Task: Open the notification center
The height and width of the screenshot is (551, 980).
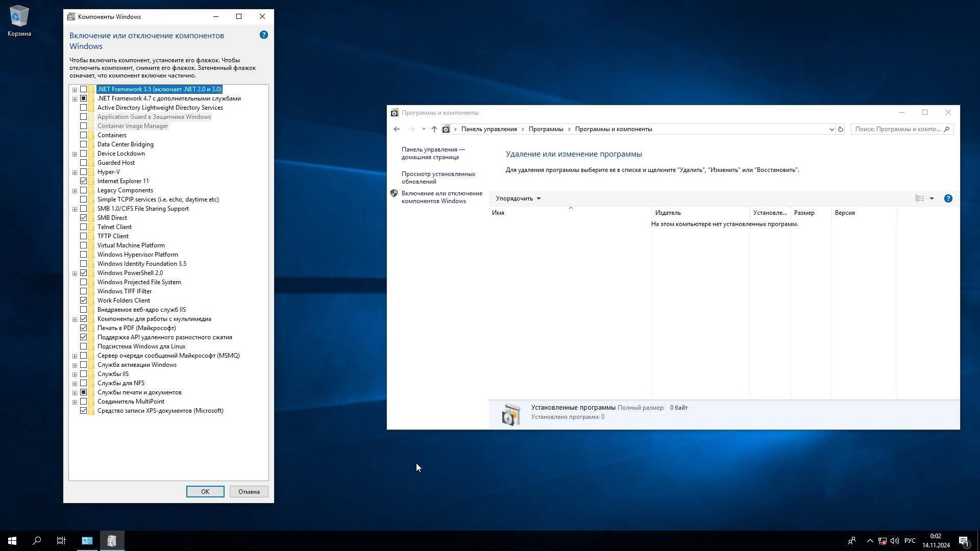Action: (x=964, y=541)
